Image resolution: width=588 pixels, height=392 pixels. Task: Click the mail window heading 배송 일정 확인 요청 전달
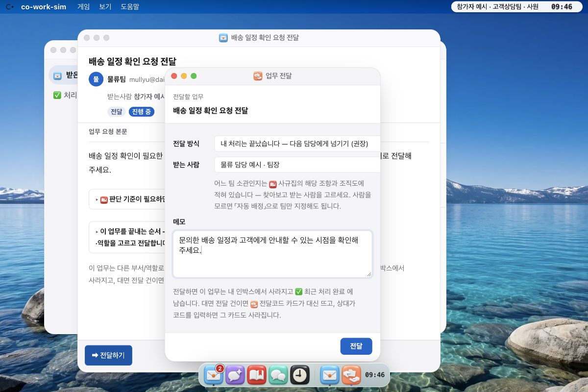tap(132, 61)
